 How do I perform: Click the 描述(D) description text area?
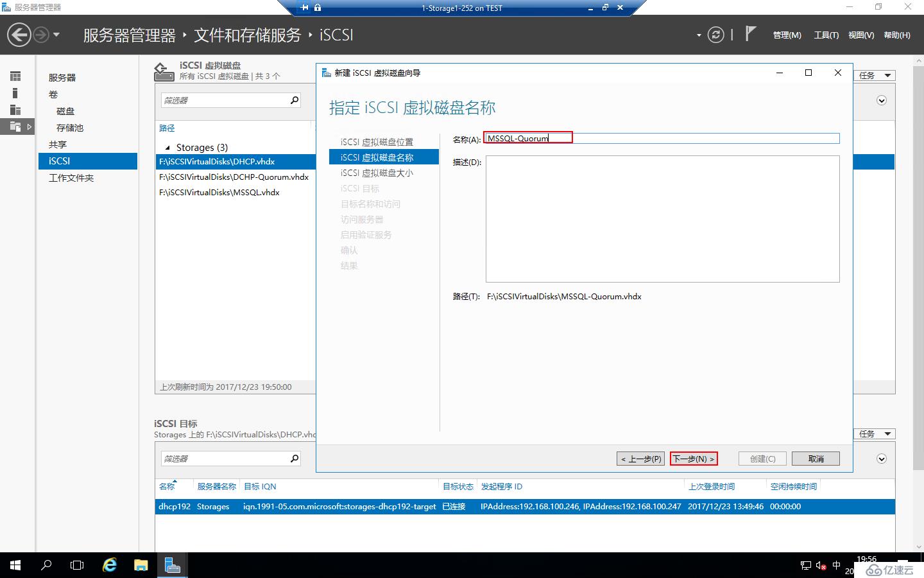[x=662, y=219]
